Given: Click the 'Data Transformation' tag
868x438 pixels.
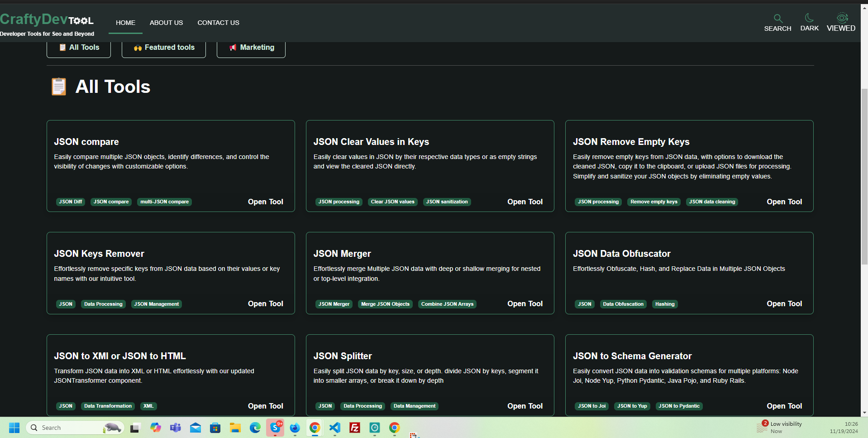Looking at the screenshot, I should click(x=108, y=406).
